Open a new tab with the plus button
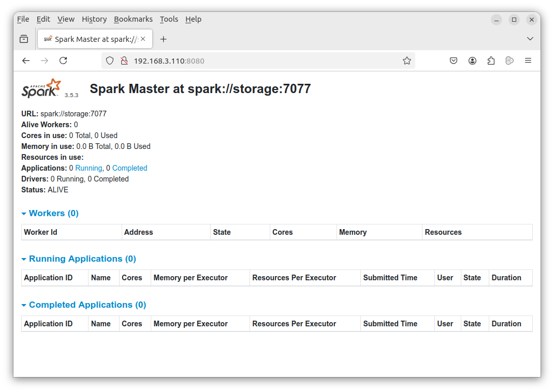 pos(163,39)
